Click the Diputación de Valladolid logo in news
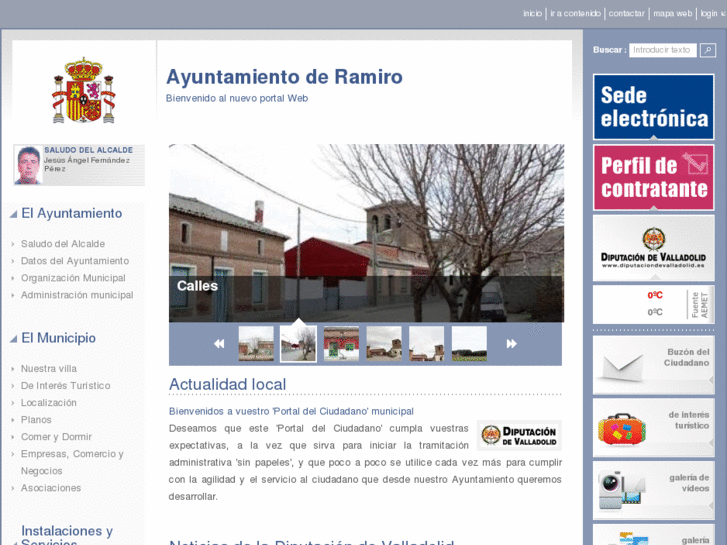727x545 pixels. pyautogui.click(x=519, y=435)
